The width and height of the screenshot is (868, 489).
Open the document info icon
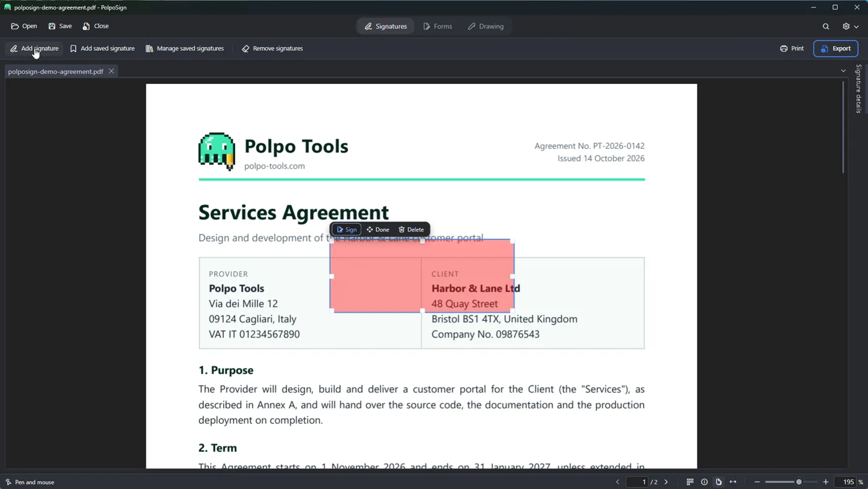[x=704, y=482]
